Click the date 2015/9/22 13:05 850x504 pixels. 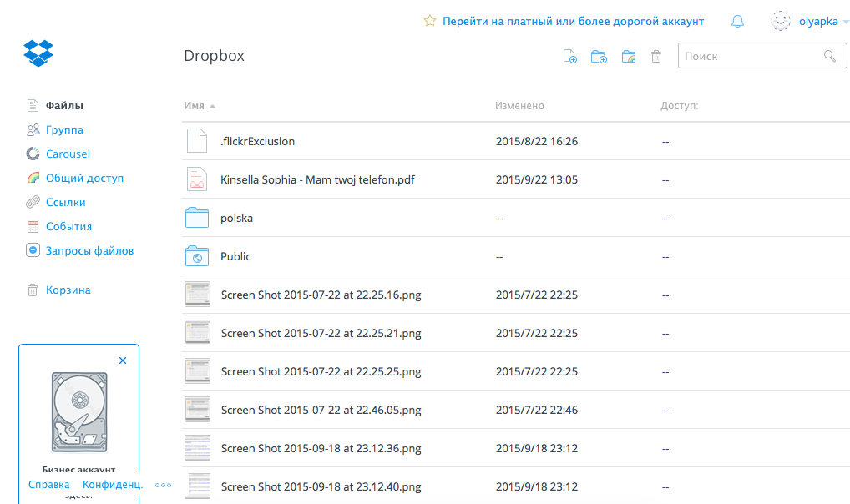[x=537, y=180]
